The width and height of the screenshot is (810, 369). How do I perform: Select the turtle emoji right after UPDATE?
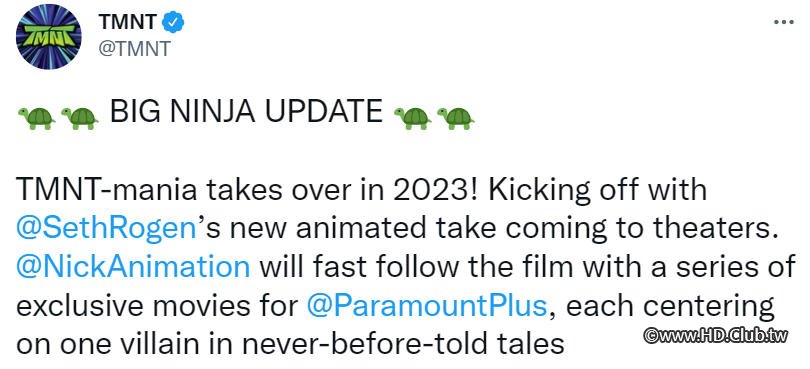pyautogui.click(x=412, y=117)
